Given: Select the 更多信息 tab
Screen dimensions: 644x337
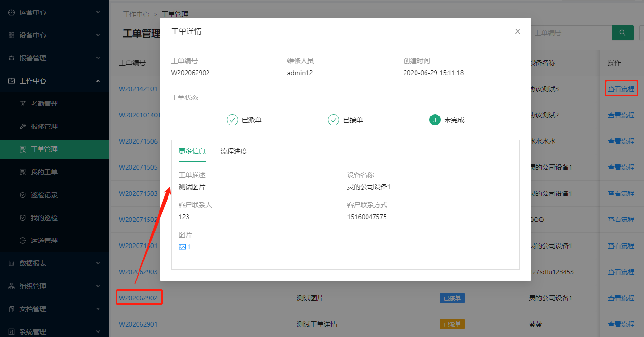Looking at the screenshot, I should (192, 151).
